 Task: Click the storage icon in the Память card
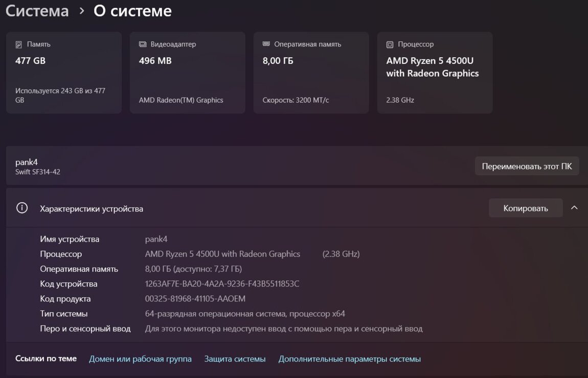[x=19, y=44]
